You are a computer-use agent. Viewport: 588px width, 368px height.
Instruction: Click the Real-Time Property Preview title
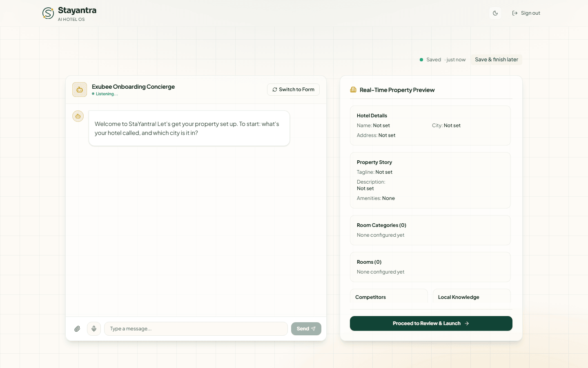[x=397, y=90]
